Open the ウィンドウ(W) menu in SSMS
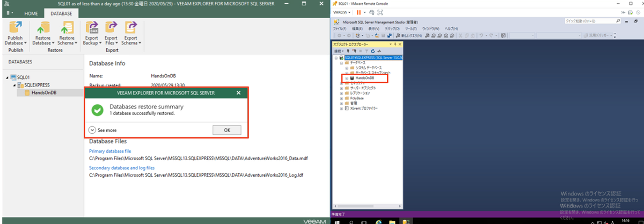This screenshot has height=224, width=644. coord(430,28)
